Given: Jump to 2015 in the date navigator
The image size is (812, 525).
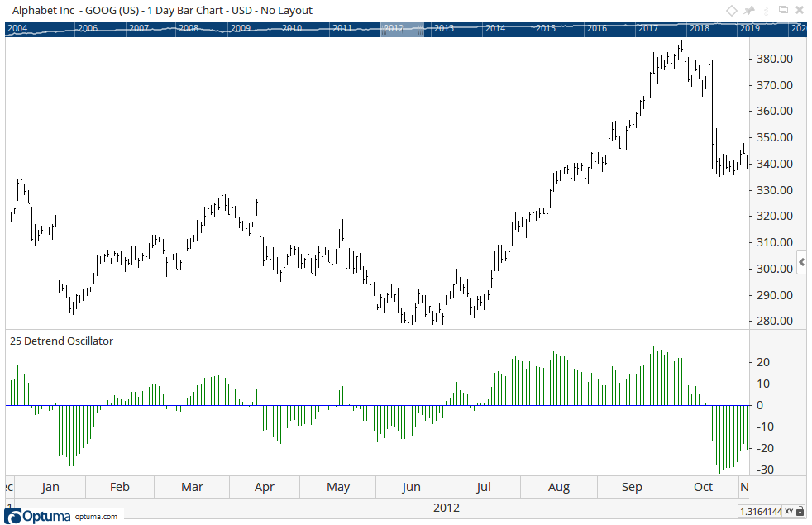Looking at the screenshot, I should tap(545, 28).
